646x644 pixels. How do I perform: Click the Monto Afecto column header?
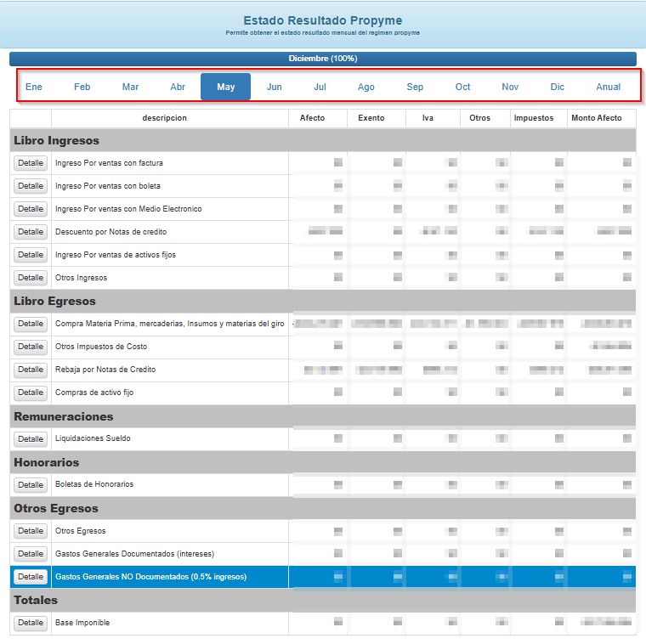(x=596, y=118)
